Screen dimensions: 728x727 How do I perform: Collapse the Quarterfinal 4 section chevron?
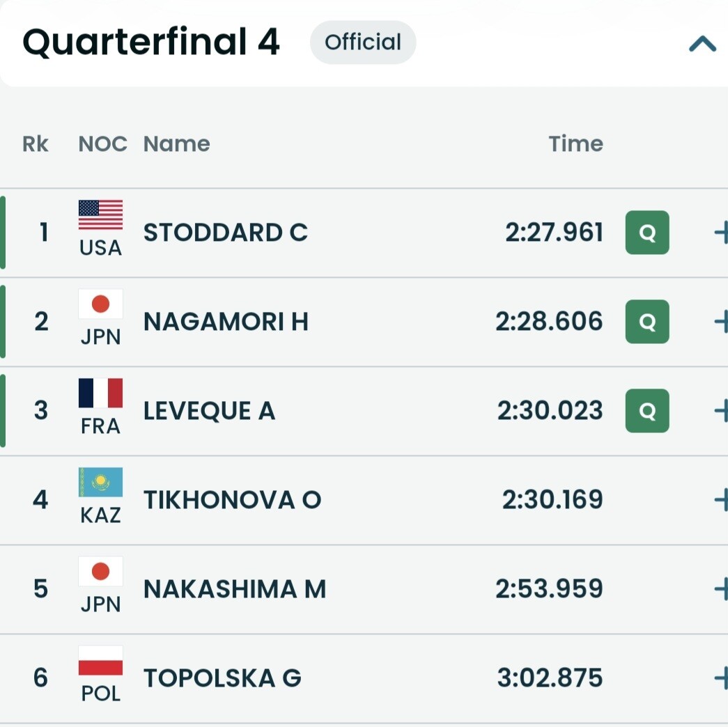(x=702, y=44)
